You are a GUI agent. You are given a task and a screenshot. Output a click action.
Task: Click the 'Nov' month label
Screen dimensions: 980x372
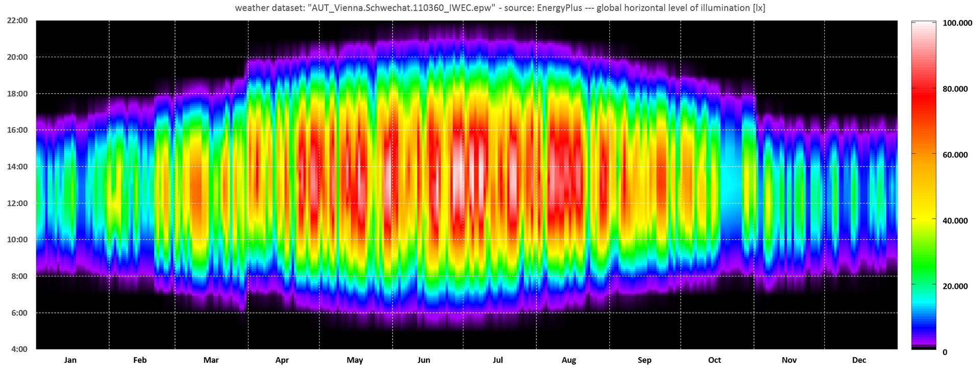789,360
